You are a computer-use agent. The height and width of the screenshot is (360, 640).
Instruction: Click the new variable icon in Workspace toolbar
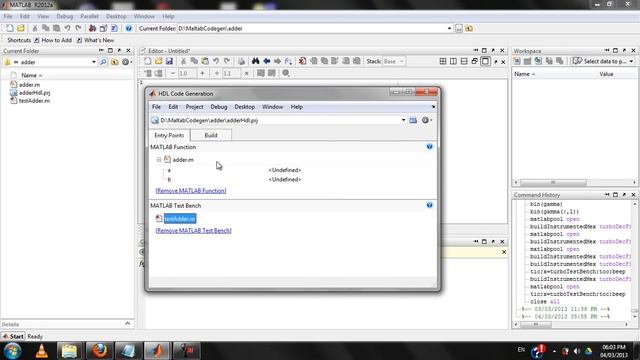point(517,61)
